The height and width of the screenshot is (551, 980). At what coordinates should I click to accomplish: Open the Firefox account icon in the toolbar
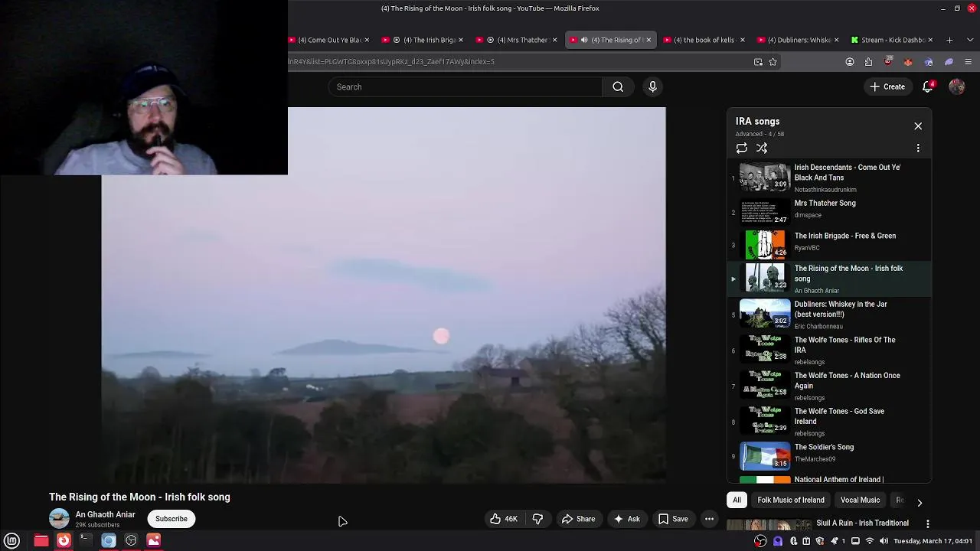tap(850, 62)
